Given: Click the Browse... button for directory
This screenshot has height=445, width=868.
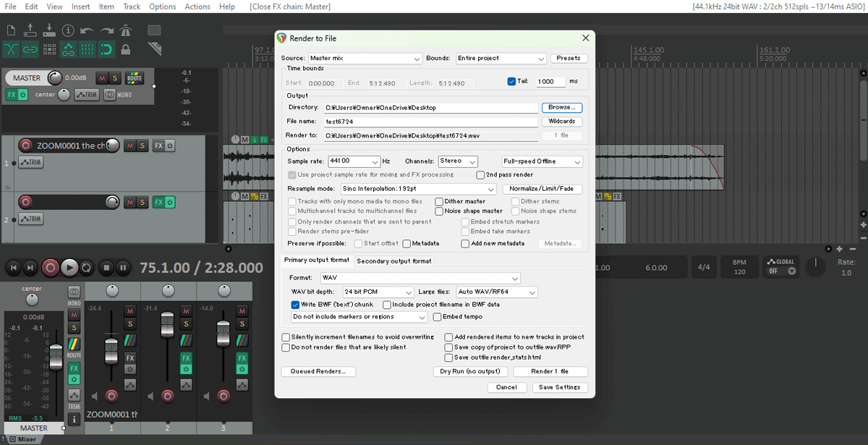Looking at the screenshot, I should pyautogui.click(x=561, y=108).
